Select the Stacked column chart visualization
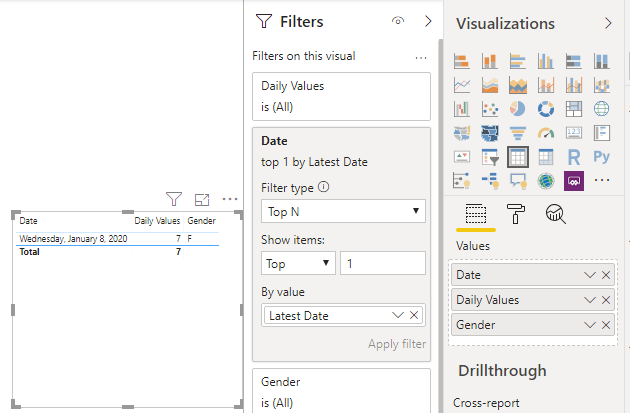Image resolution: width=630 pixels, height=413 pixels. 489,61
